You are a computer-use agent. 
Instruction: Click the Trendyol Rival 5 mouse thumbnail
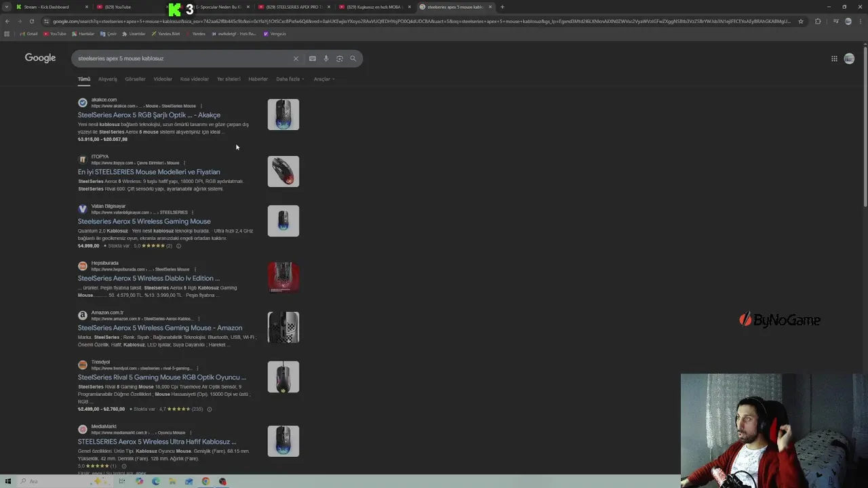(x=283, y=377)
